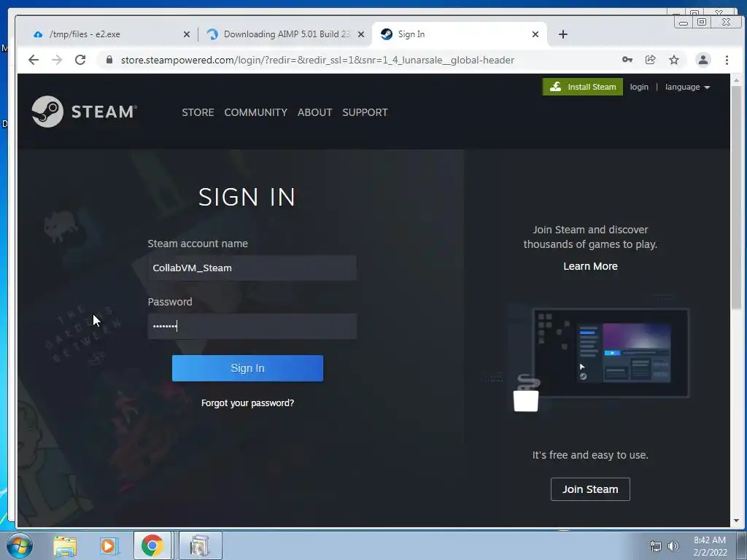Click the share page icon
747x560 pixels.
[650, 60]
